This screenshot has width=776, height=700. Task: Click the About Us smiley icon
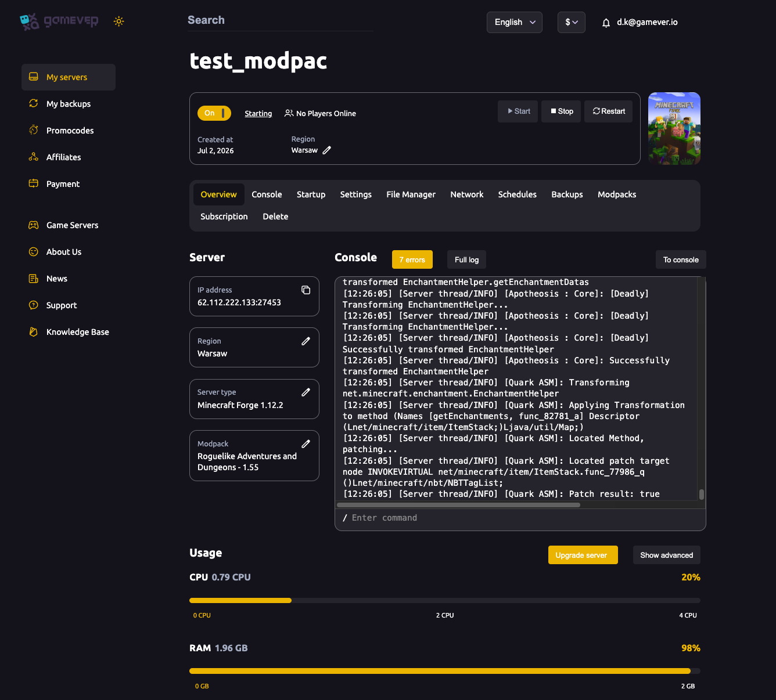click(34, 252)
